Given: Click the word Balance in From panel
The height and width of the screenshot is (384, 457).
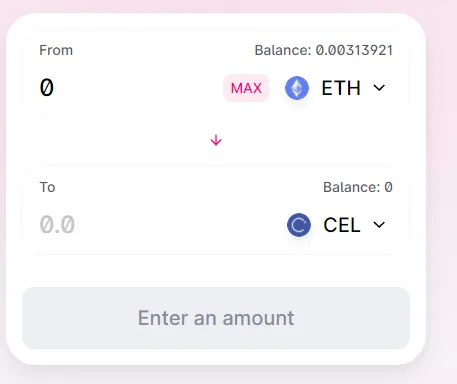Looking at the screenshot, I should 283,50.
